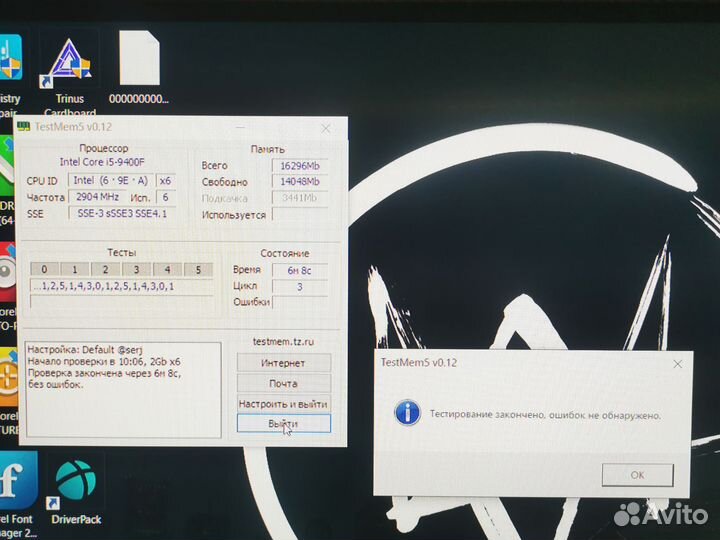Click the Память section heading

(x=268, y=149)
